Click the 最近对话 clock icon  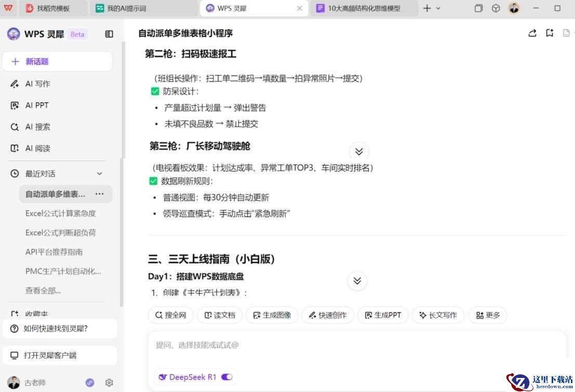coord(15,174)
